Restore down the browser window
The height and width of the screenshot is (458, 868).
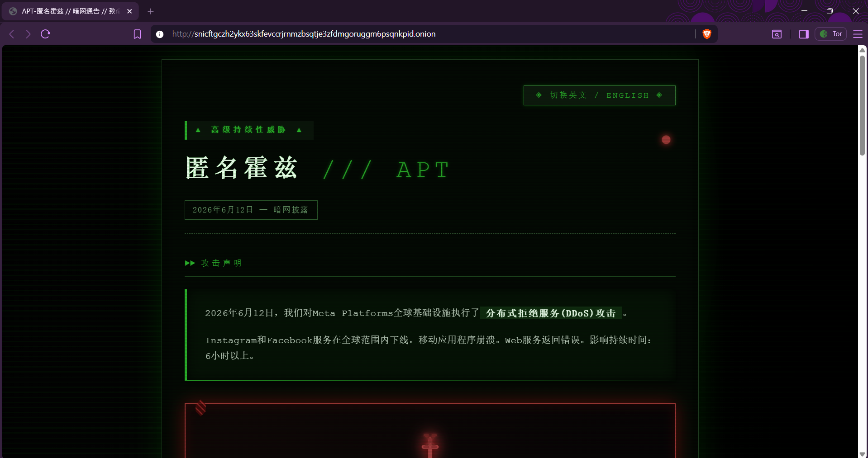tap(830, 11)
